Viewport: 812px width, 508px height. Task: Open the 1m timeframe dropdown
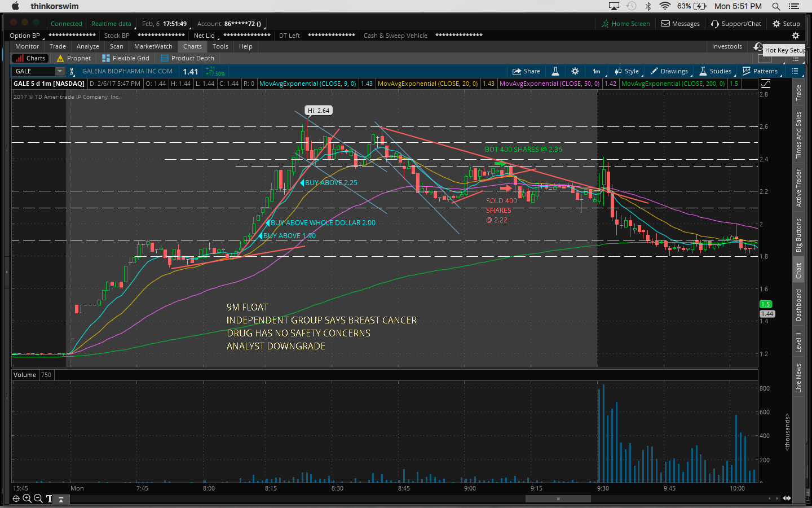pos(597,71)
